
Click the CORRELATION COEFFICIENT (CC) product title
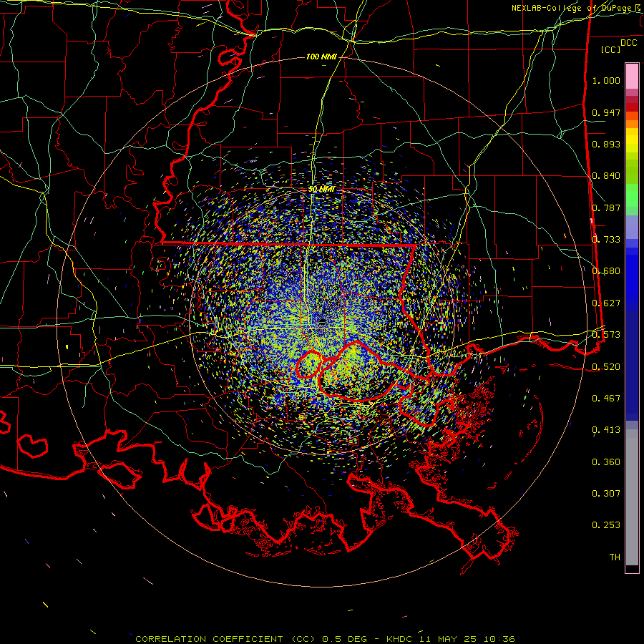tap(225, 639)
